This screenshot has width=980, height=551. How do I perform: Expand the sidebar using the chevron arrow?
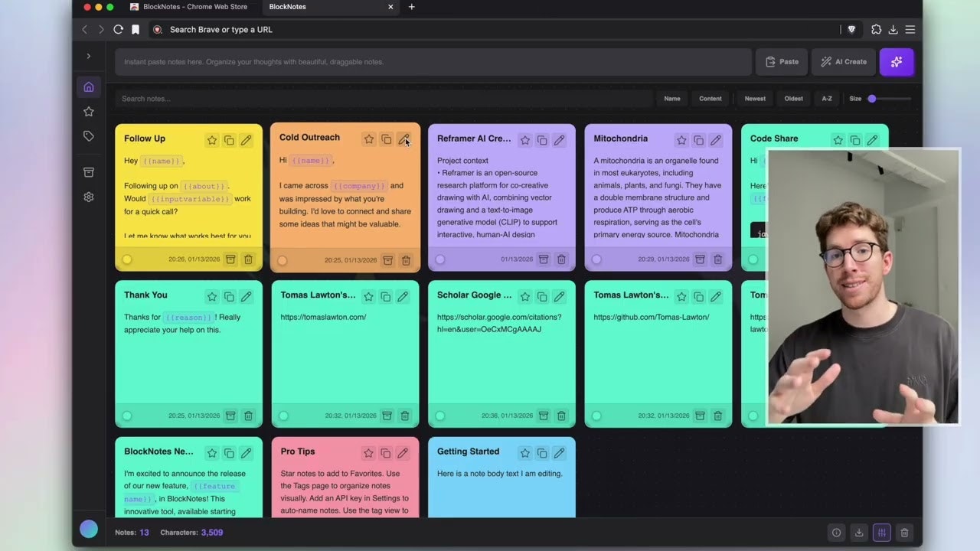(88, 56)
